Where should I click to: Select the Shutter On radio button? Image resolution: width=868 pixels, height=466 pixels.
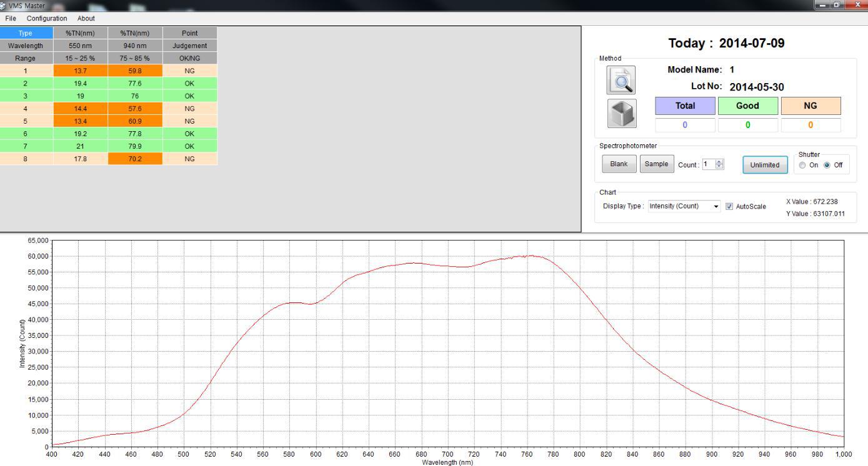tap(802, 166)
